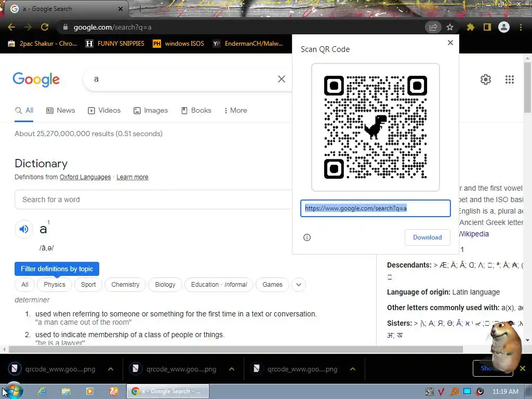Play pronunciation with the speaker icon
532x399 pixels.
coord(24,229)
